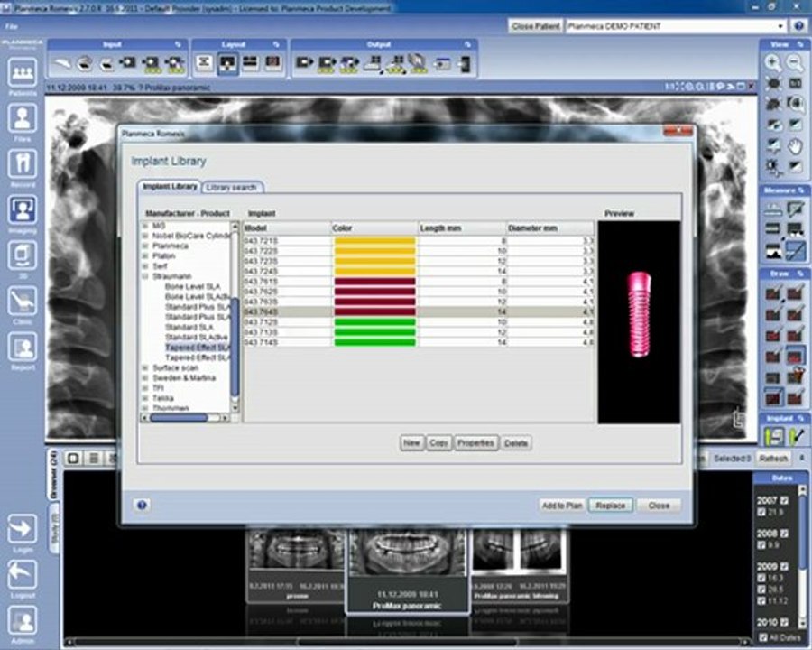Open the tooth Record module
Screen dimensions: 812x650
coord(23,163)
